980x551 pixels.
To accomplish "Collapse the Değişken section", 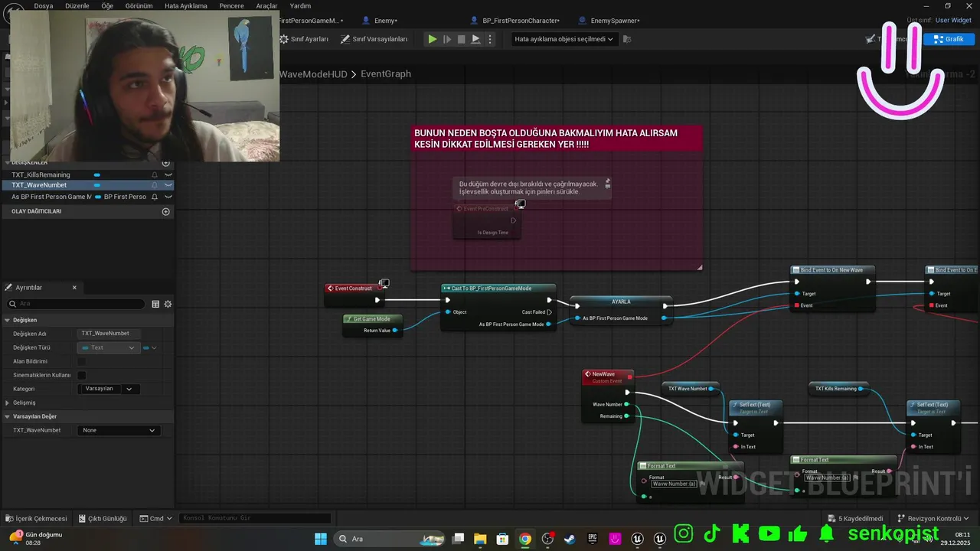I will click(x=8, y=320).
